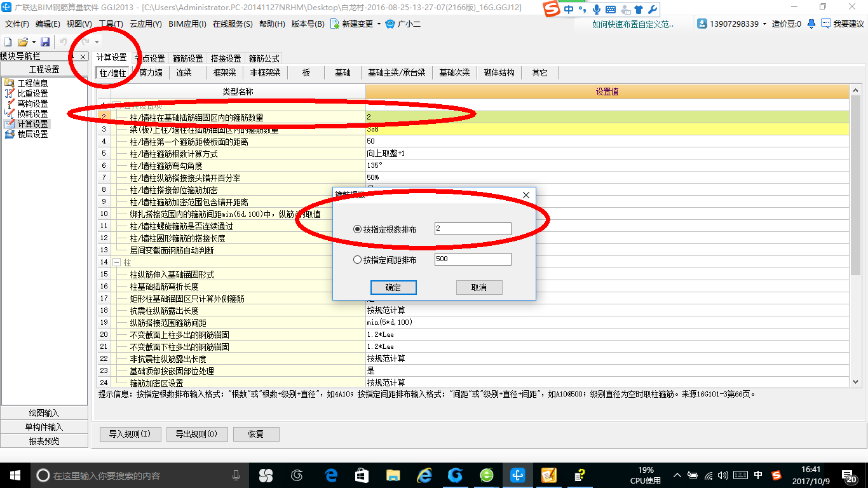Open the 云应用(Y) menu
This screenshot has width=868, height=488.
click(x=146, y=24)
